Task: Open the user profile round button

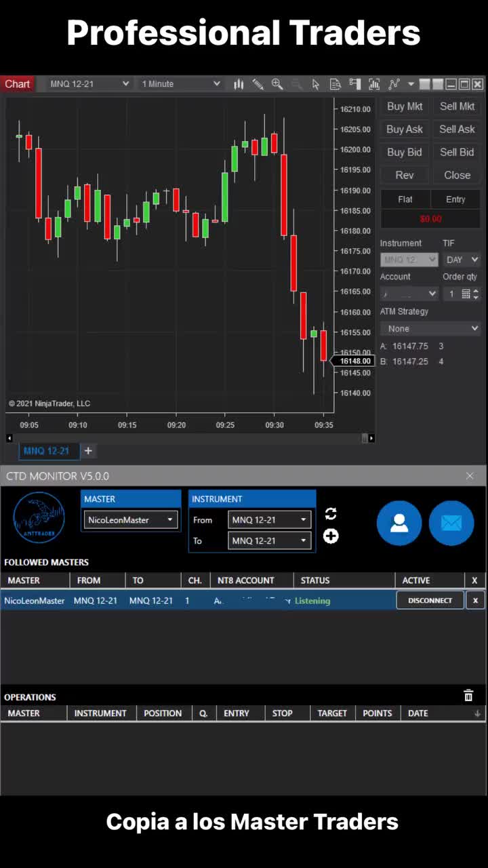Action: coord(399,523)
